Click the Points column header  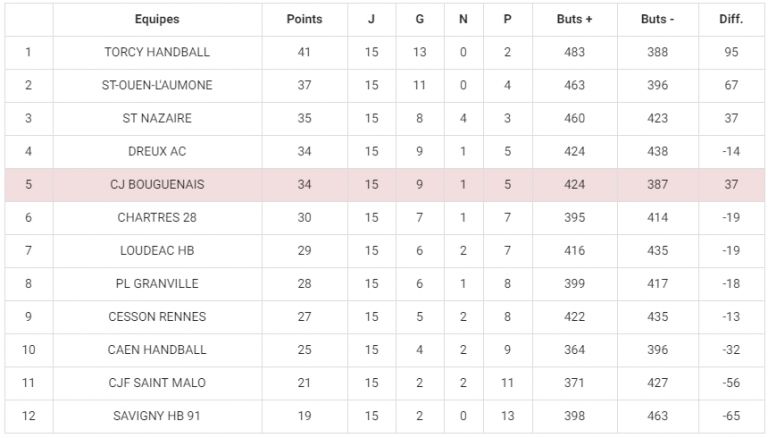[304, 19]
